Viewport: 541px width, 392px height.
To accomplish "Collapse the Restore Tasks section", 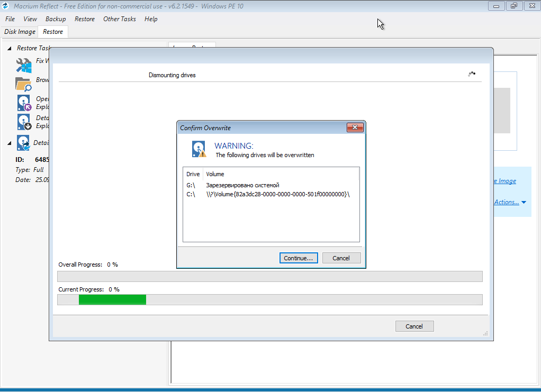I will tap(10, 48).
